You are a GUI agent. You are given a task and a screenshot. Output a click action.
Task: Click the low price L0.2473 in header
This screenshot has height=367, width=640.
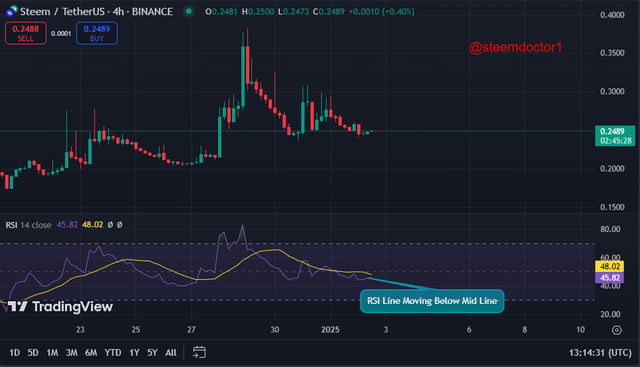point(293,11)
